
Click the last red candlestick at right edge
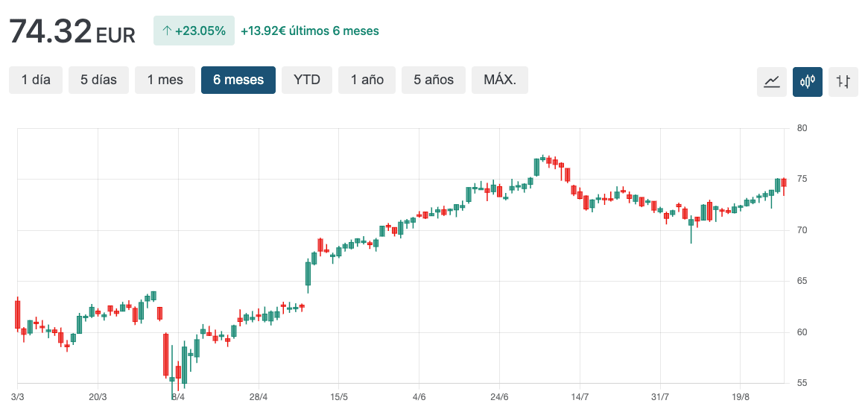coord(784,183)
